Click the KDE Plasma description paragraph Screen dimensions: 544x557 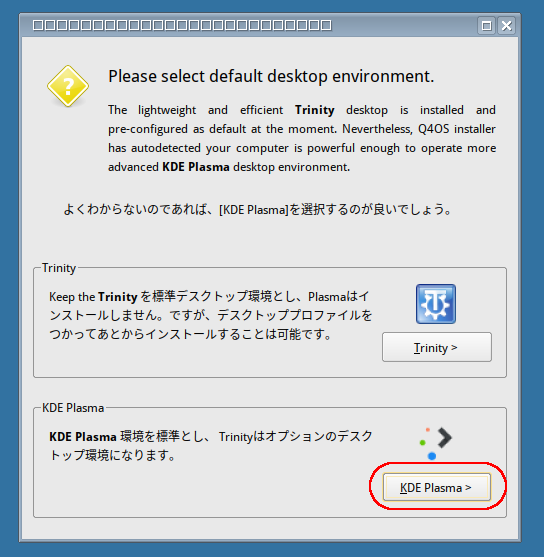(x=211, y=445)
